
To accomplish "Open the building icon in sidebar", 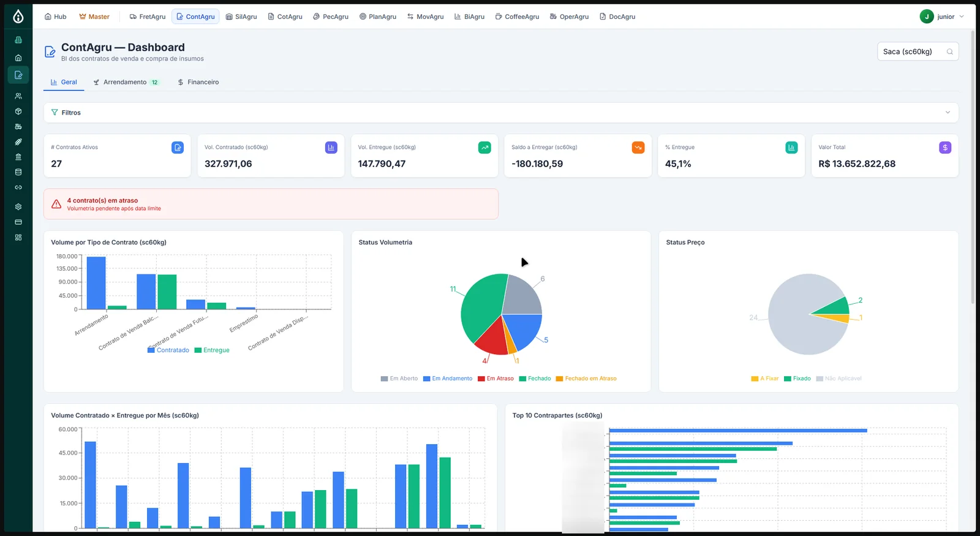I will coord(18,40).
